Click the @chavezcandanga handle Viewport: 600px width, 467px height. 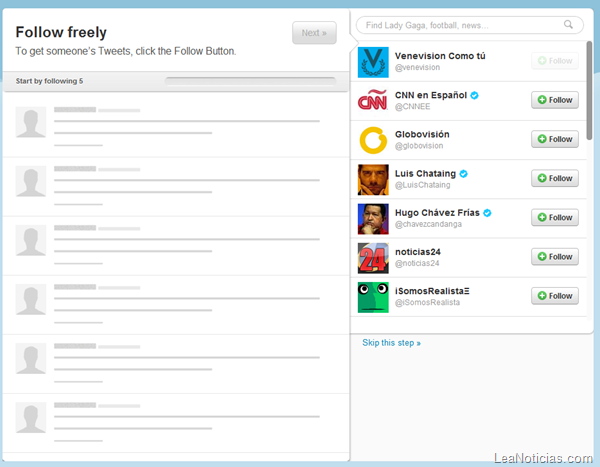pos(428,224)
